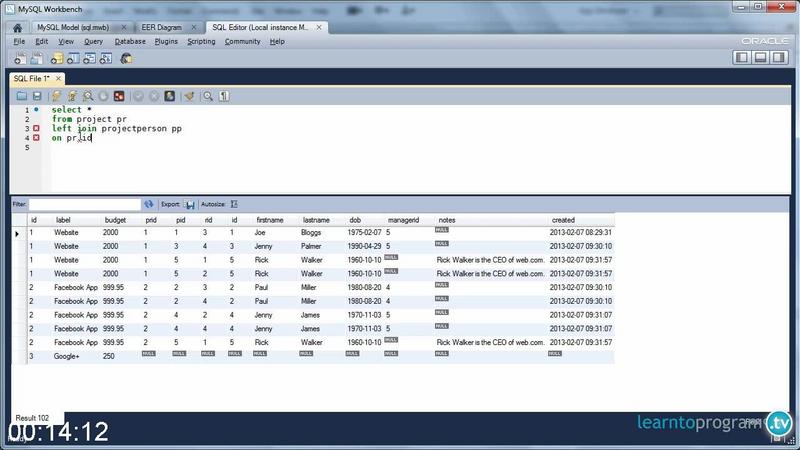Click in the result Filter field

[x=85, y=204]
